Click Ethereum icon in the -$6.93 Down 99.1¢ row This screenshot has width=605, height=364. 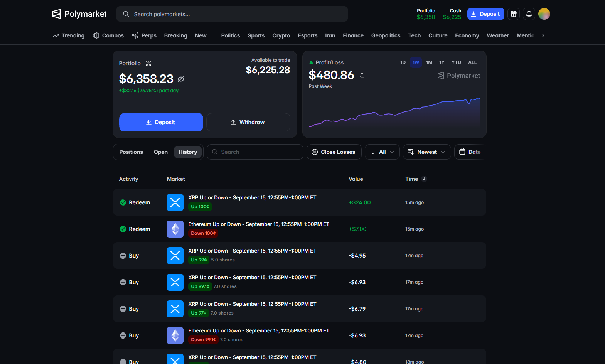click(175, 335)
